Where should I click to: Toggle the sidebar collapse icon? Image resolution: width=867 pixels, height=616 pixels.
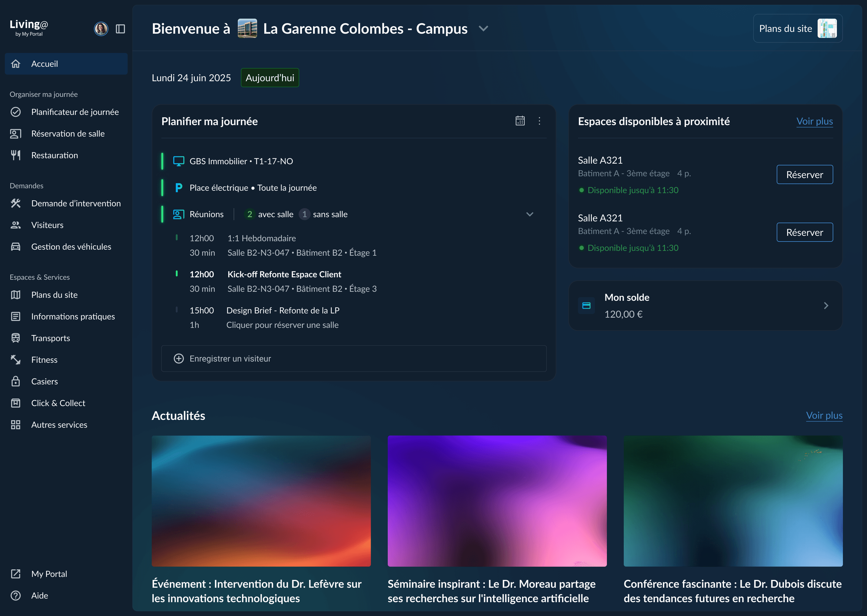click(120, 29)
